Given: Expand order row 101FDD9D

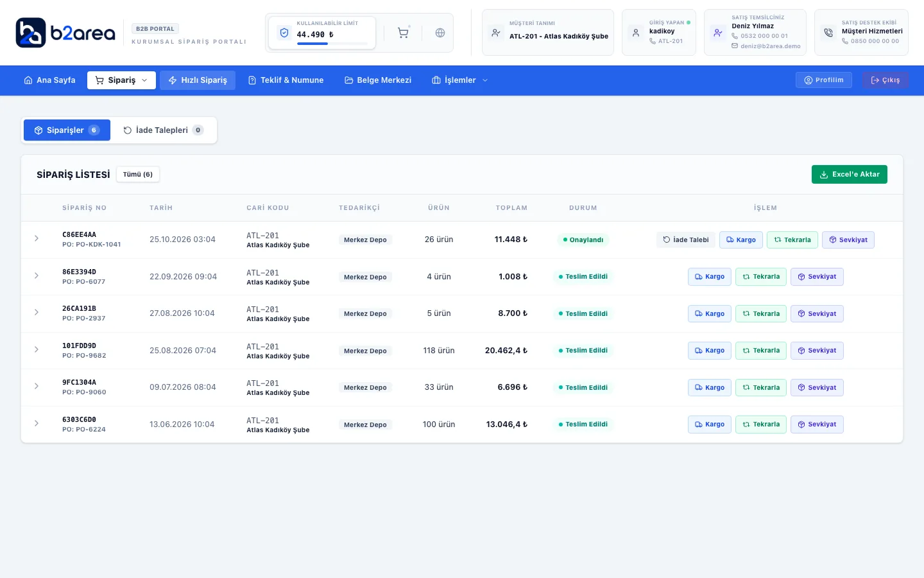Looking at the screenshot, I should click(37, 350).
